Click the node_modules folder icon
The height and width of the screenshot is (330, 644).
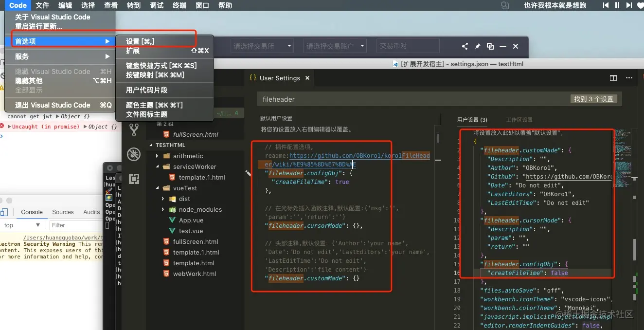point(172,210)
